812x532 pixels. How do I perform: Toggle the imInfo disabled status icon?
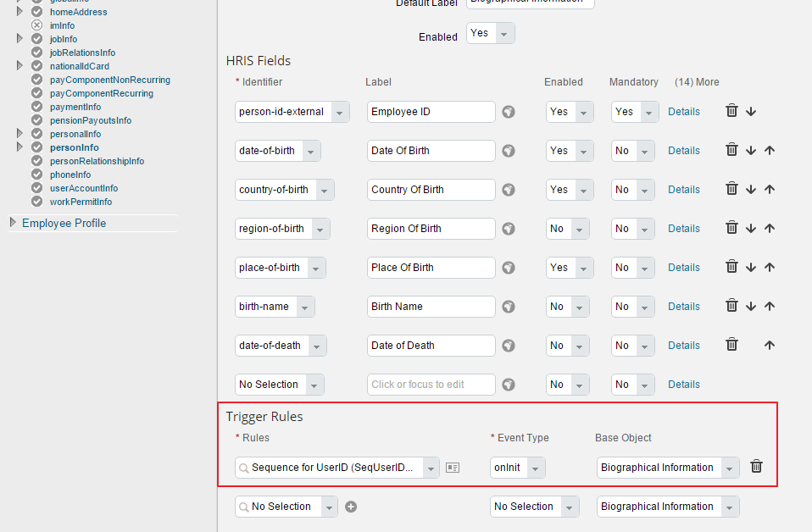pyautogui.click(x=36, y=25)
